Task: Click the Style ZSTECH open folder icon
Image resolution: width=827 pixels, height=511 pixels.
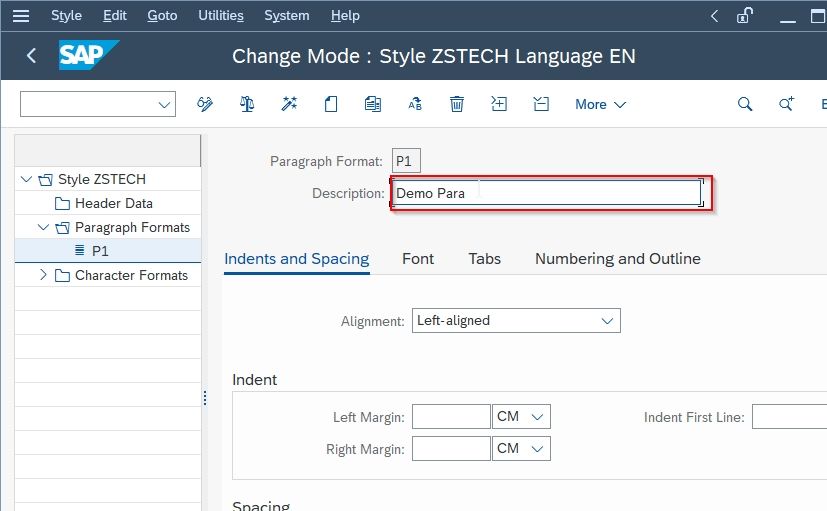Action: pyautogui.click(x=45, y=180)
